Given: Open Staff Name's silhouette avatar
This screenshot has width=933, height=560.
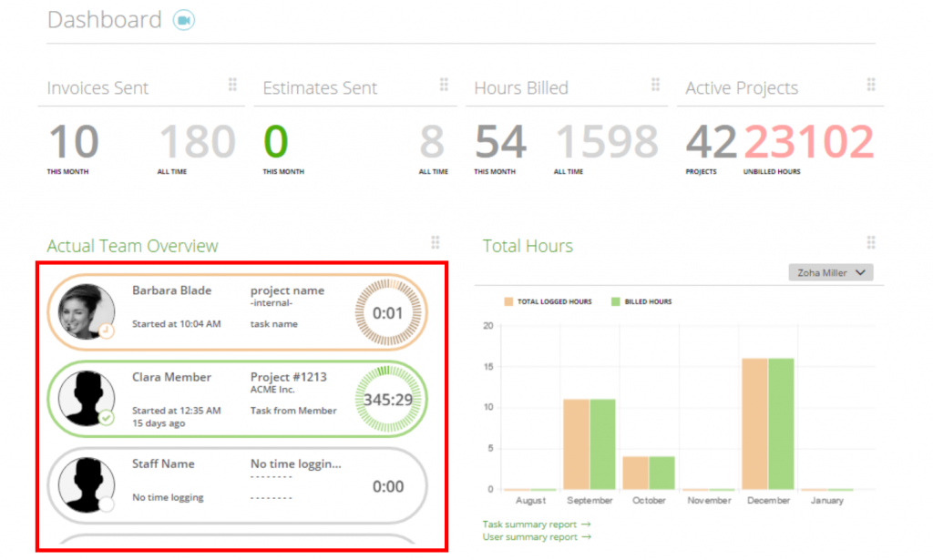Looking at the screenshot, I should (87, 485).
